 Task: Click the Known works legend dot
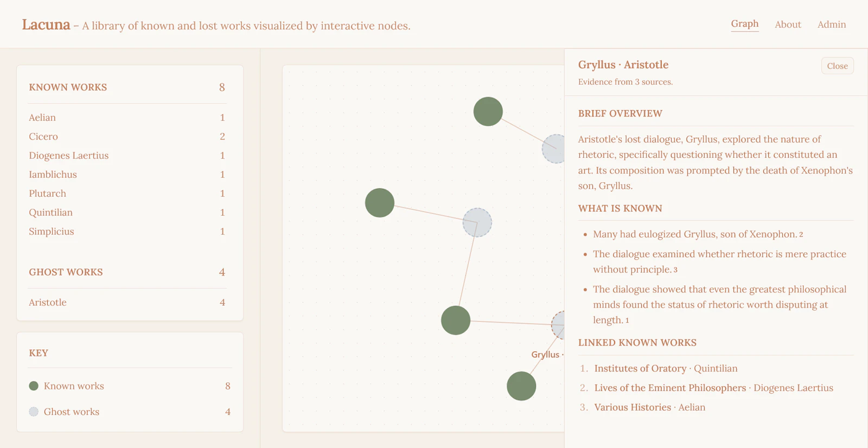tap(34, 386)
